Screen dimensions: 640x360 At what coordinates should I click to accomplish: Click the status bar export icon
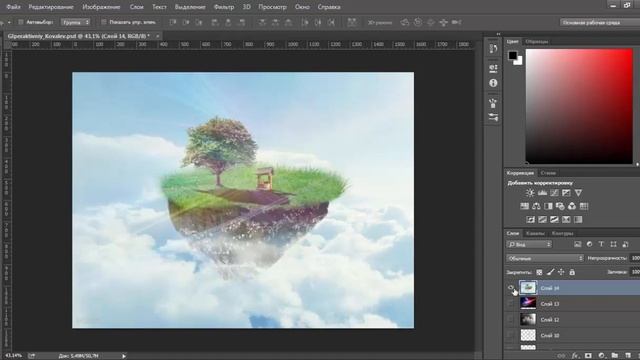click(31, 356)
